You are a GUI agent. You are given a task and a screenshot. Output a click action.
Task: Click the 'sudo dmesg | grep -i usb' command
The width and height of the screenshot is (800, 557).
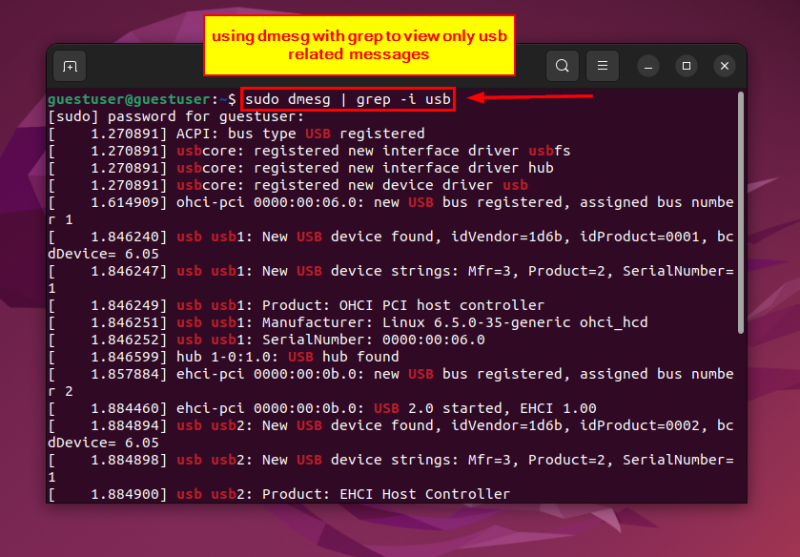click(x=348, y=99)
